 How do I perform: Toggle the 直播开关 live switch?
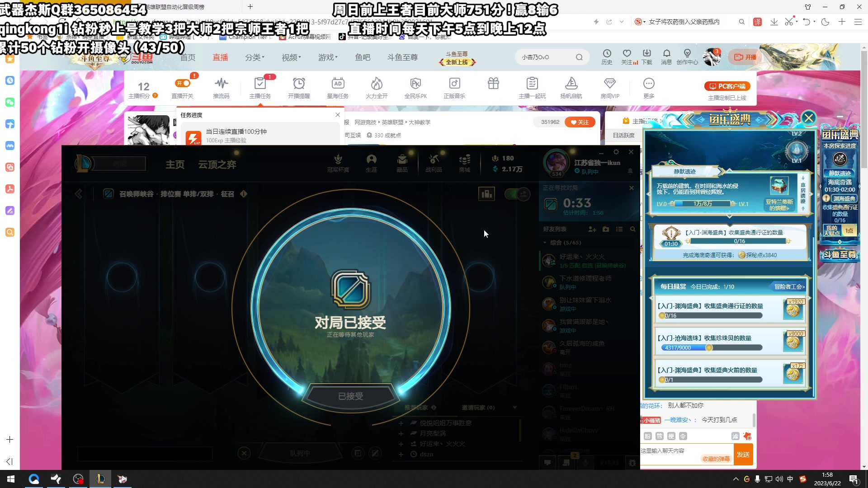tap(183, 83)
